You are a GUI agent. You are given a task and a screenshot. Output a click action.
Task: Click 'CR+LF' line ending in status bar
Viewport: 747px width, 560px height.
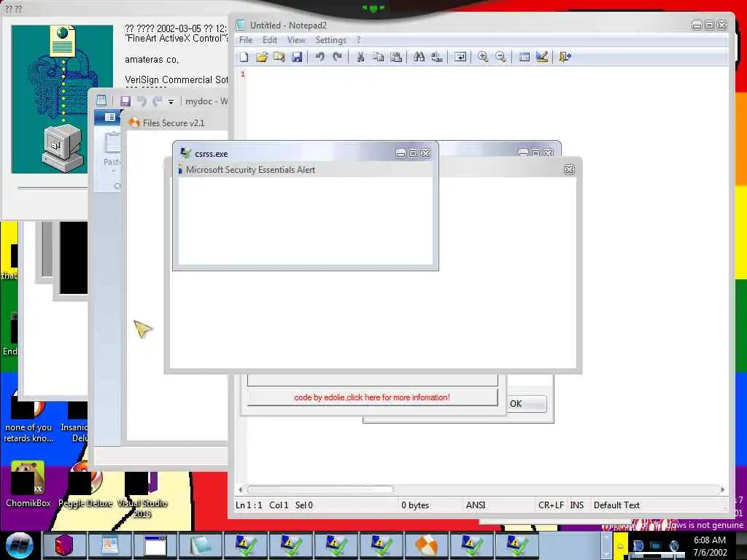[551, 505]
